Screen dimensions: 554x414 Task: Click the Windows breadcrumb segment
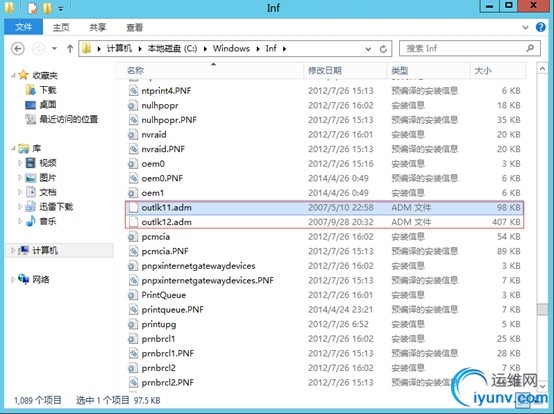click(x=231, y=48)
